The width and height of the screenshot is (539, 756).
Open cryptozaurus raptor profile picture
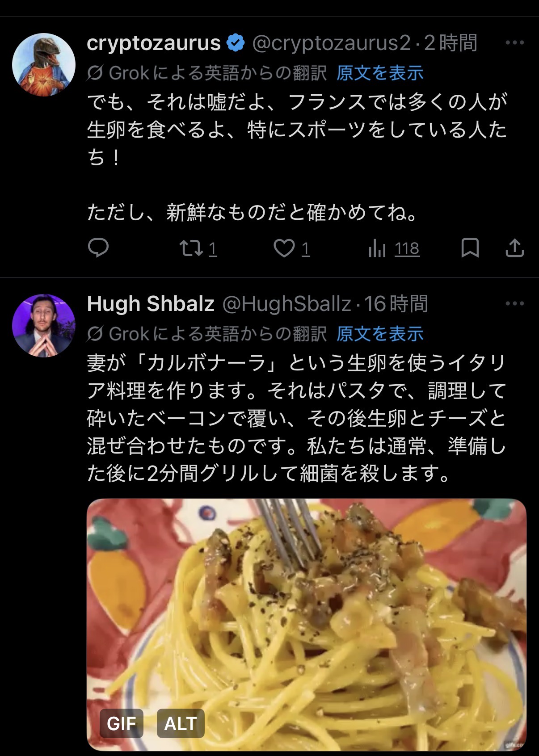point(44,65)
